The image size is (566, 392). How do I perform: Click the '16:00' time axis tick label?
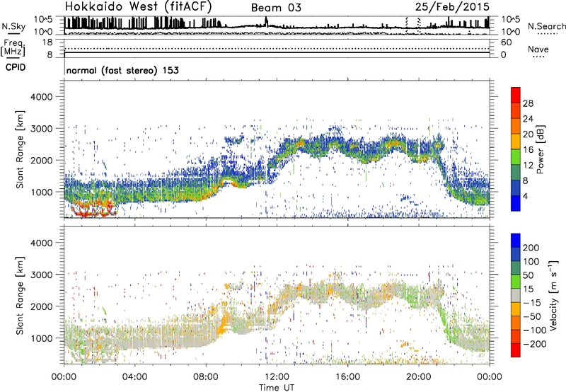347,377
